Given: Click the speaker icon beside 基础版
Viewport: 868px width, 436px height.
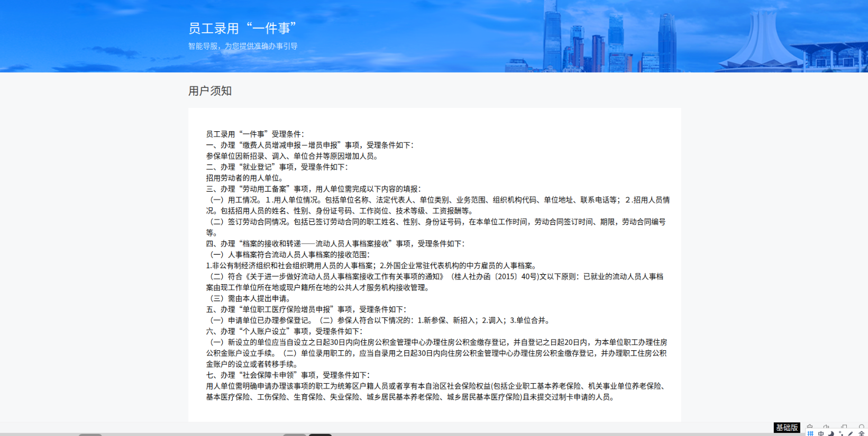Looking at the screenshot, I should click(826, 426).
